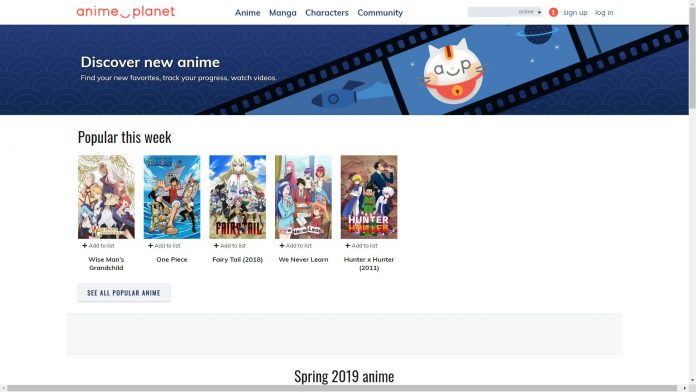Screen dimensions: 696x392
Task: Open the Community menu
Action: 380,13
